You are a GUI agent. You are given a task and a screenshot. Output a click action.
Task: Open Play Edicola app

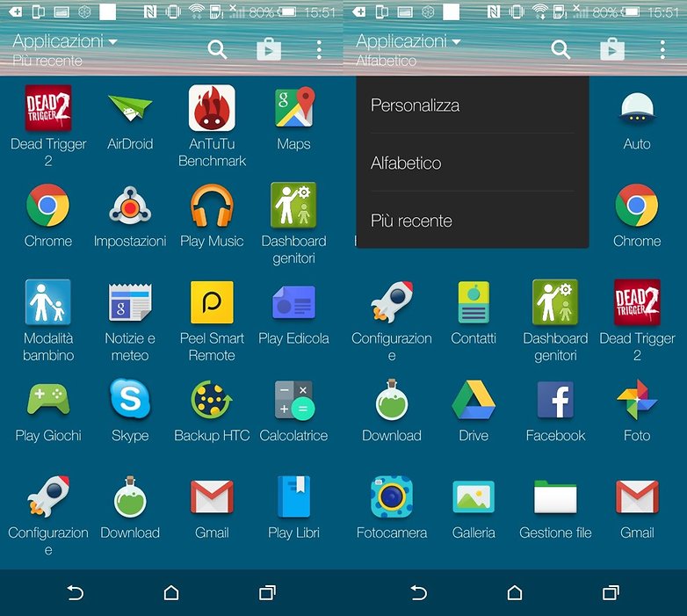click(293, 302)
